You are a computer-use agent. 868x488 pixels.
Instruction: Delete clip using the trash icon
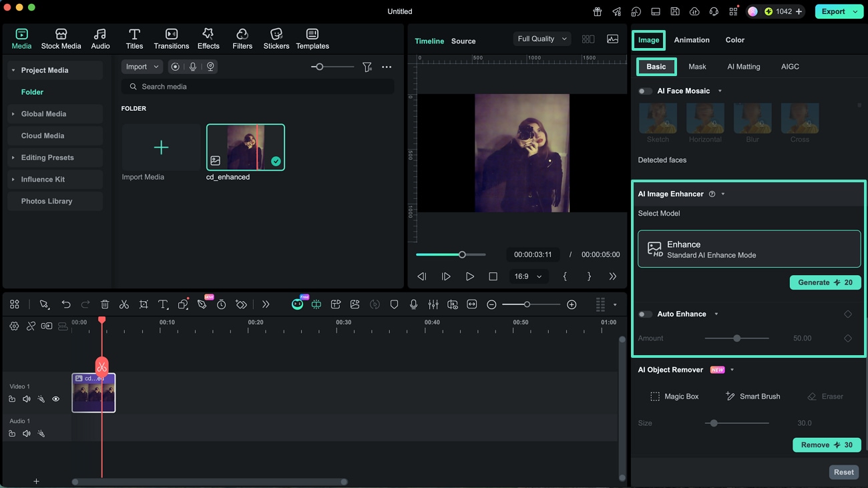tap(105, 304)
